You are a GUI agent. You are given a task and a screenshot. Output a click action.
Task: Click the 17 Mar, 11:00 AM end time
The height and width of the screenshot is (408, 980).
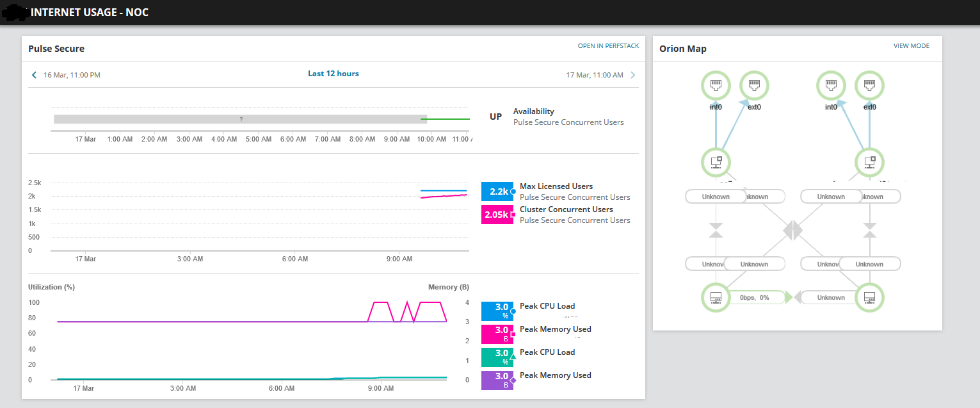click(x=595, y=75)
